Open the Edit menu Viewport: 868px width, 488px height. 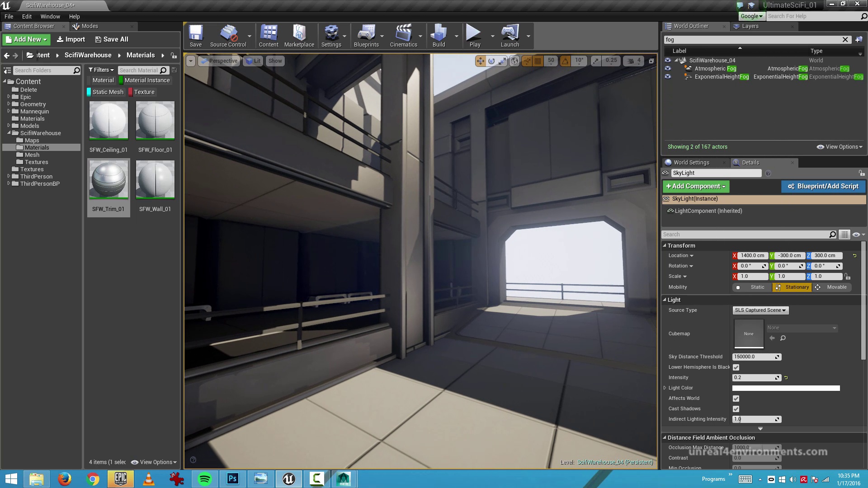(27, 16)
